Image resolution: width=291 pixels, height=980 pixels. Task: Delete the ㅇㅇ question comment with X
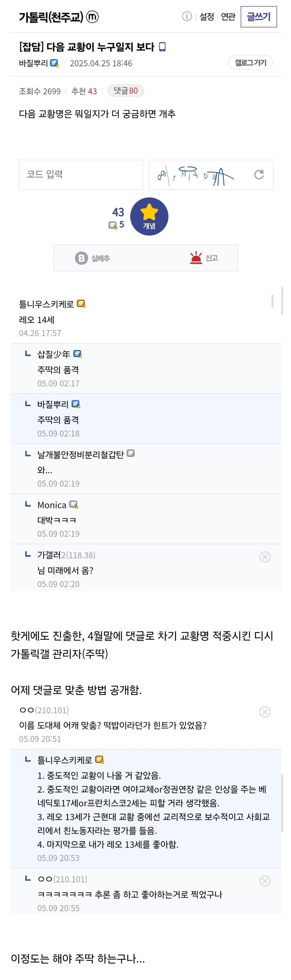[265, 712]
